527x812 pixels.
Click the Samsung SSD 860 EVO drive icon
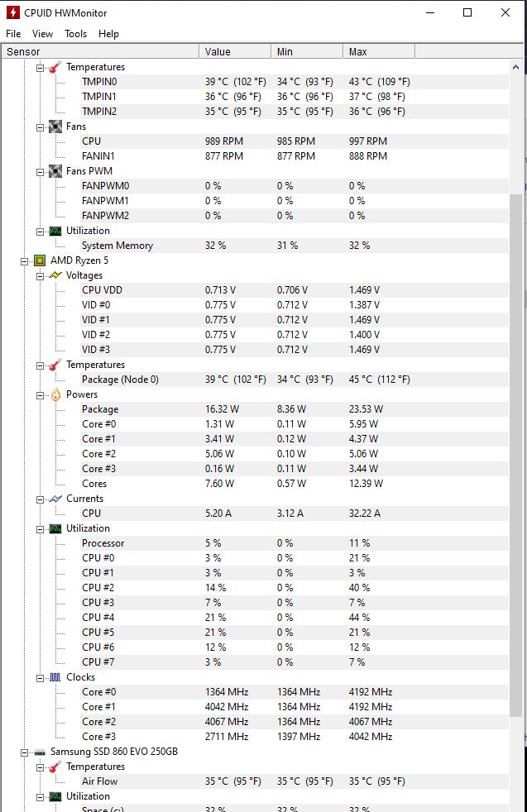(x=40, y=752)
